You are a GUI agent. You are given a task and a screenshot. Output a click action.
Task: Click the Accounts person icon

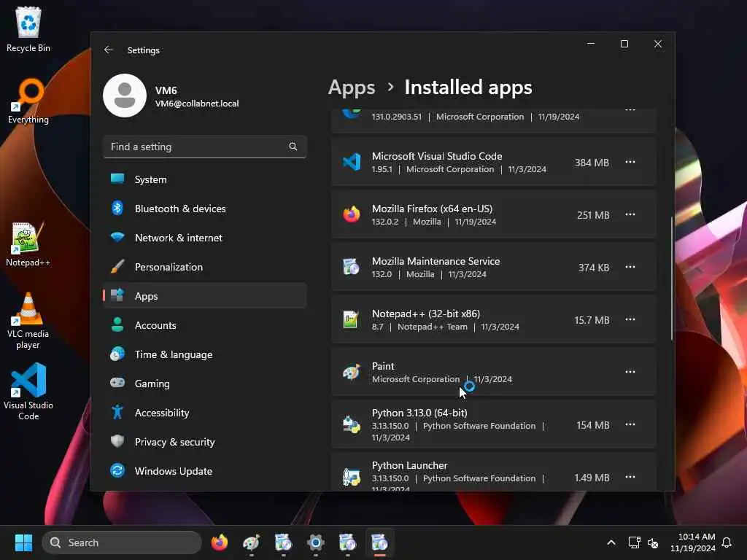[x=117, y=324]
